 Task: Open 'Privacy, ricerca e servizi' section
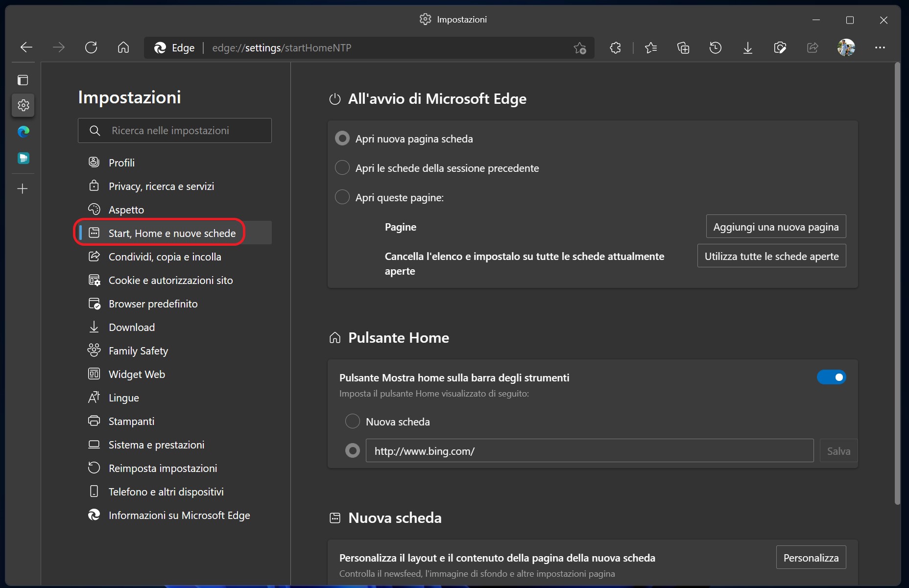(175, 186)
